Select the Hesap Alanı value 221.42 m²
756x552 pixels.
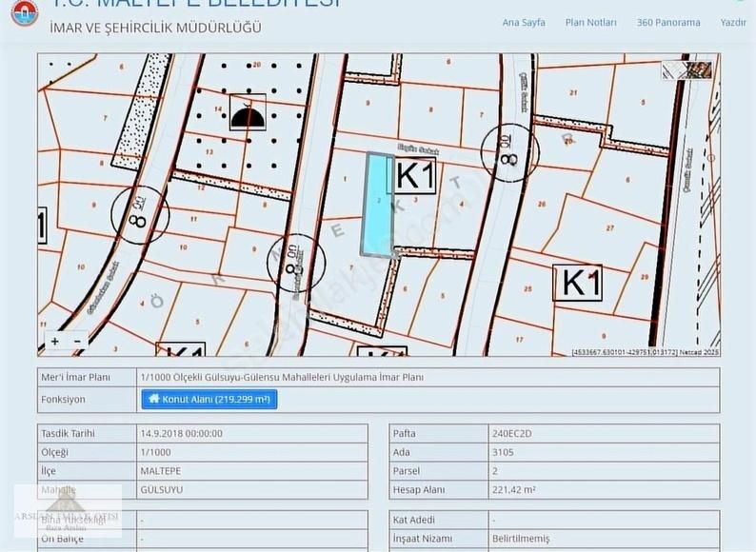[x=513, y=490]
